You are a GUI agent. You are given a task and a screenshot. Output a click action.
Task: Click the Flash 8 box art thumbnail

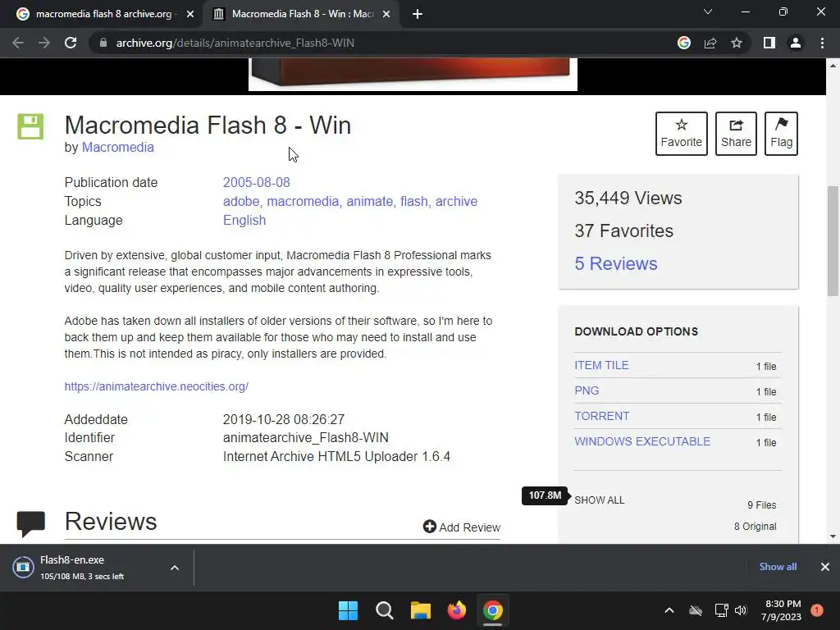[x=413, y=74]
